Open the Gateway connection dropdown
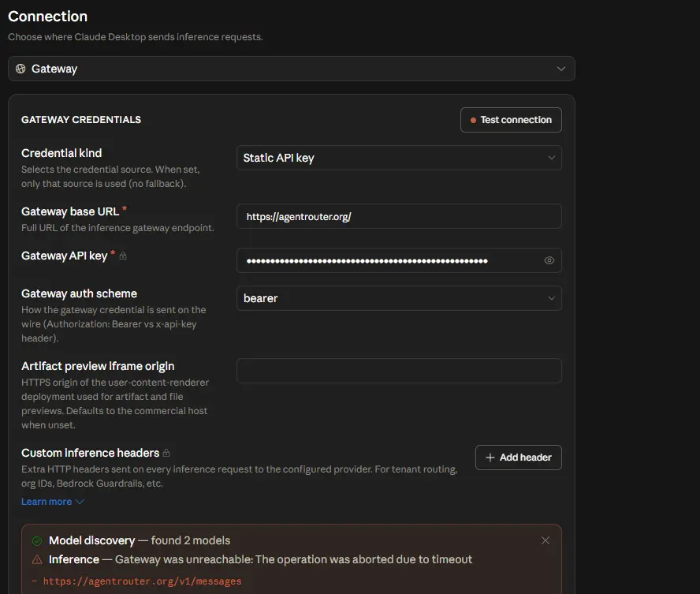Screen dimensions: 700x594 coord(291,69)
